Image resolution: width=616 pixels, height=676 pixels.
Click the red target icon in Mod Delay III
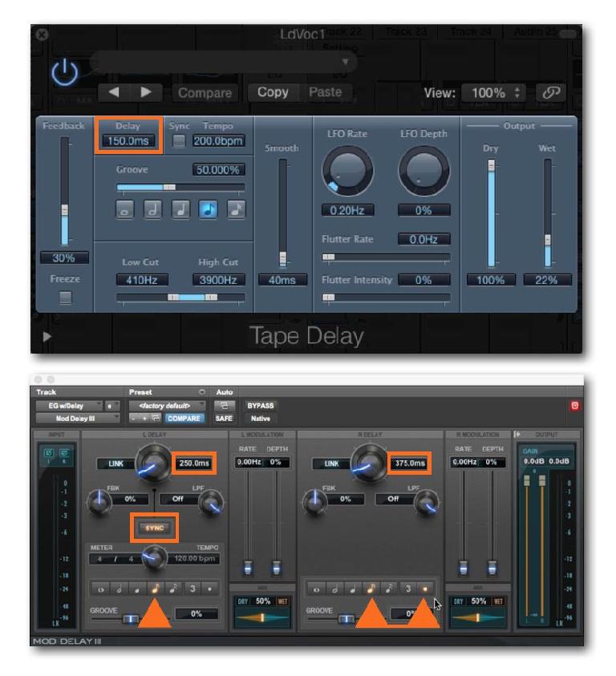click(574, 406)
